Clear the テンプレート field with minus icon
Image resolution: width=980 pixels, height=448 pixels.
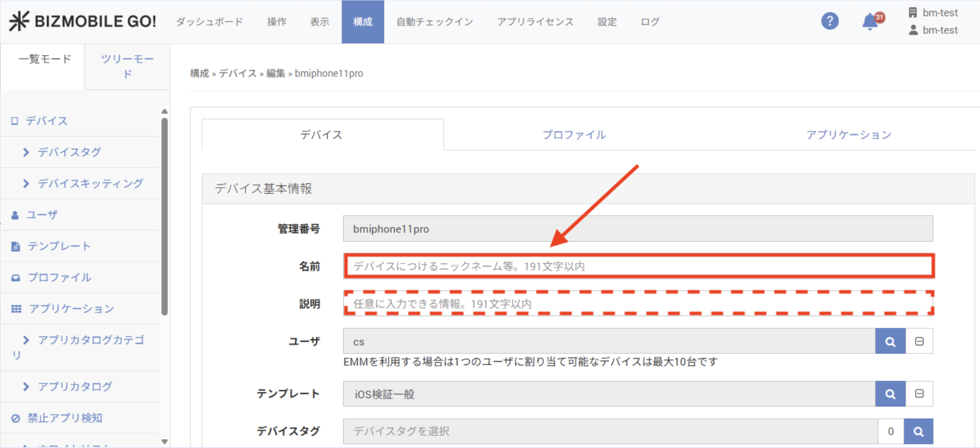pos(919,394)
